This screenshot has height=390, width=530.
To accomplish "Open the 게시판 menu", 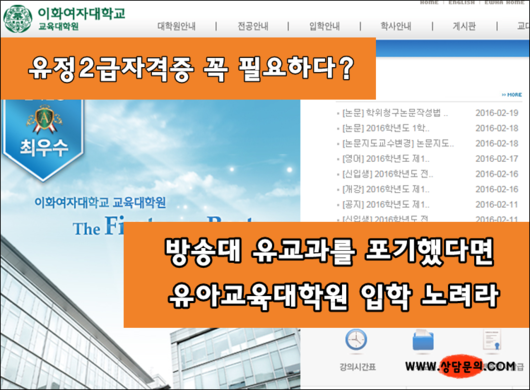I will [x=464, y=26].
